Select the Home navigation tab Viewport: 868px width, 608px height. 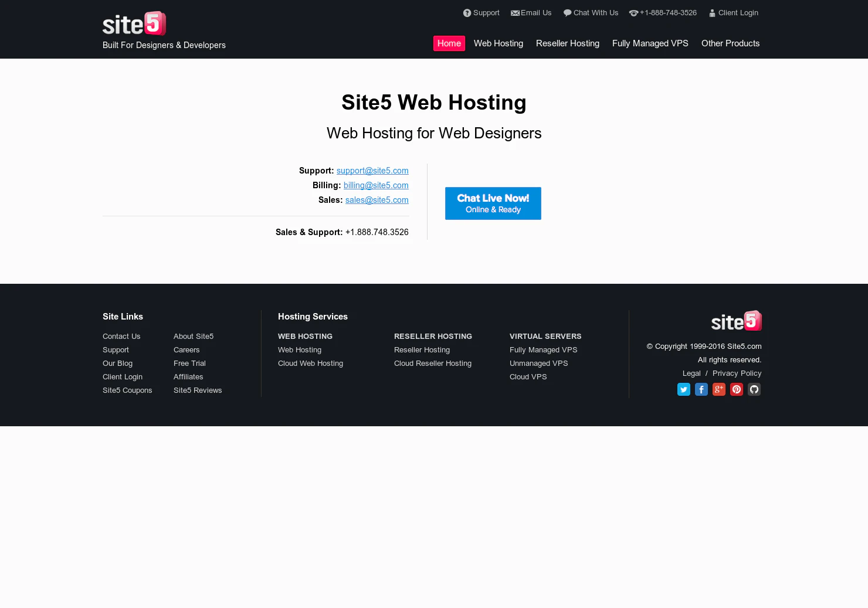pos(449,43)
